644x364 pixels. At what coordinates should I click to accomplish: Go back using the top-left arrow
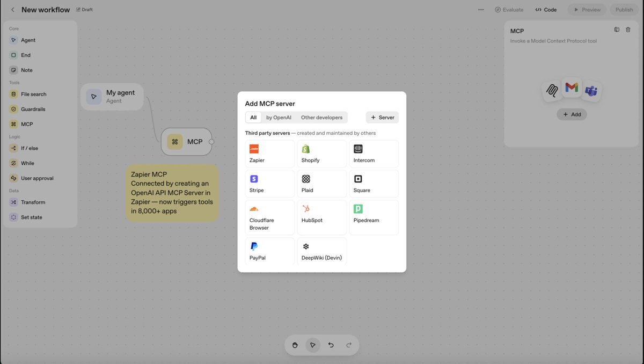click(13, 10)
